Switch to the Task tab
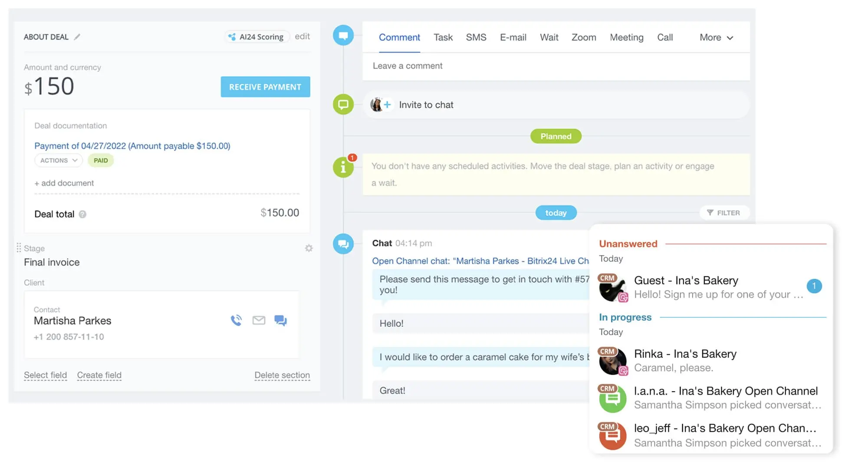 click(x=443, y=37)
